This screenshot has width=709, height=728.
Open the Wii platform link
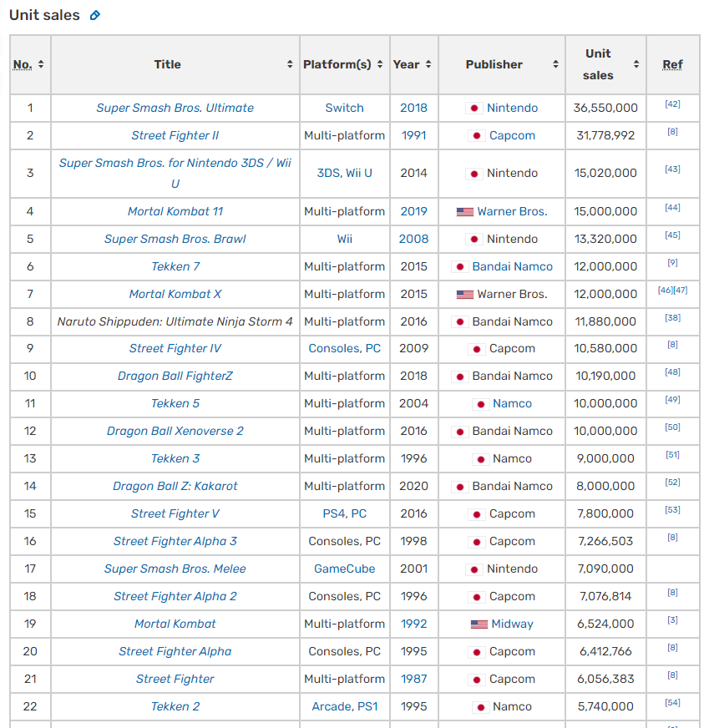[x=345, y=239]
